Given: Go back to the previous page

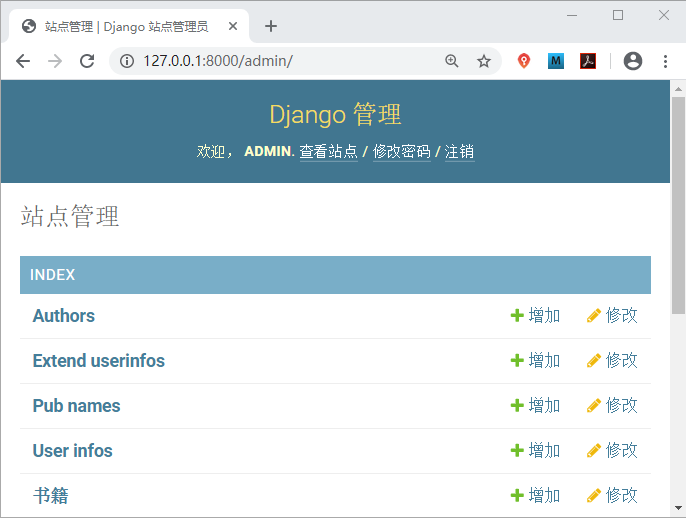Looking at the screenshot, I should coord(23,61).
